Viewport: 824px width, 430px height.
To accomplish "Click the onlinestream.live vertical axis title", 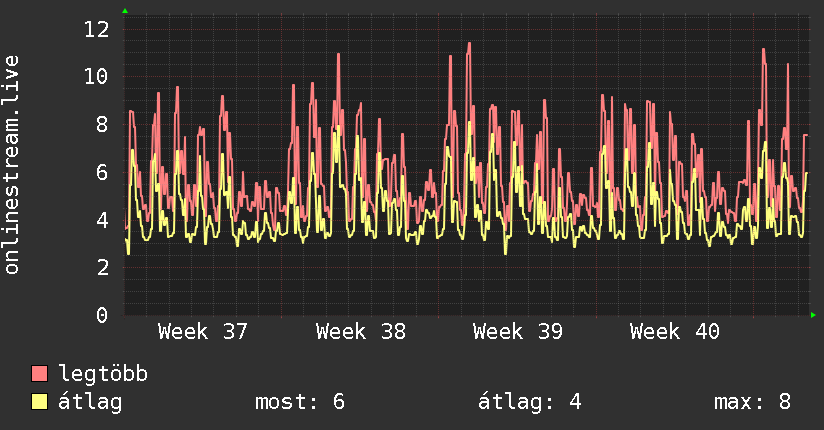I will point(11,165).
